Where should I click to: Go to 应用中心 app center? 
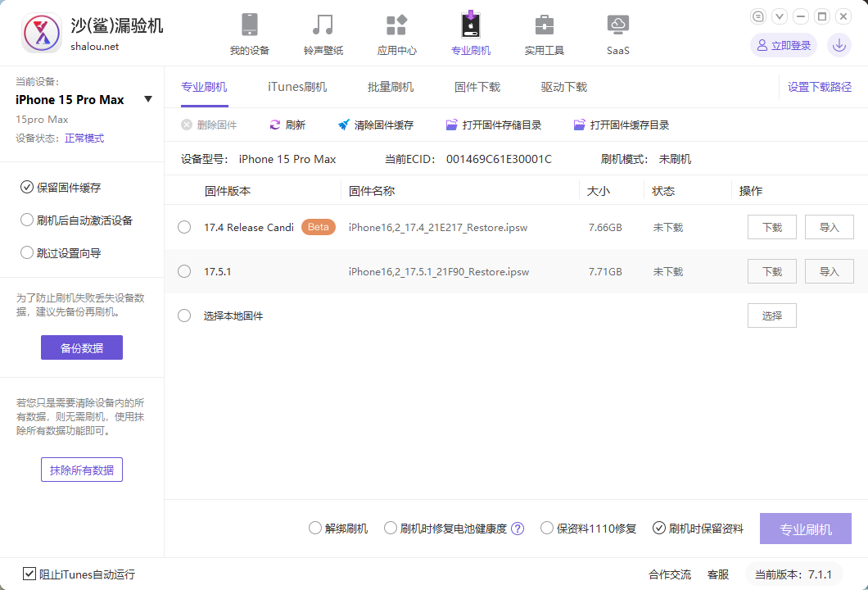point(397,34)
